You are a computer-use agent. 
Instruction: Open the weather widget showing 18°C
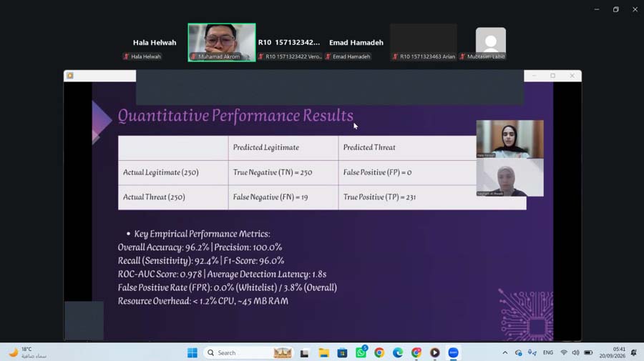coord(27,352)
